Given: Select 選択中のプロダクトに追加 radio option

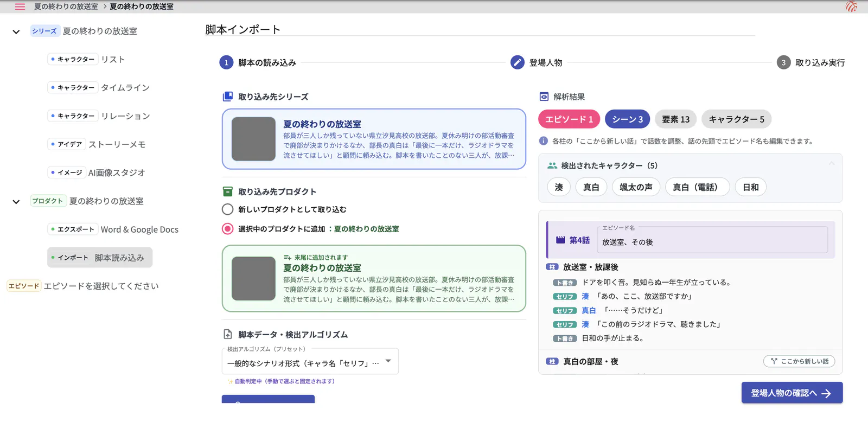Looking at the screenshot, I should point(228,229).
